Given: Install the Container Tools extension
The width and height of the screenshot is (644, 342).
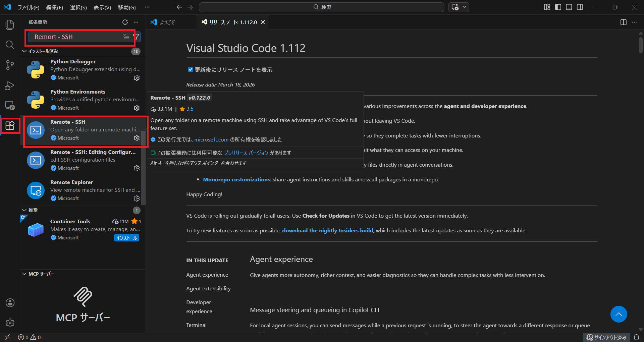Looking at the screenshot, I should click(x=126, y=238).
